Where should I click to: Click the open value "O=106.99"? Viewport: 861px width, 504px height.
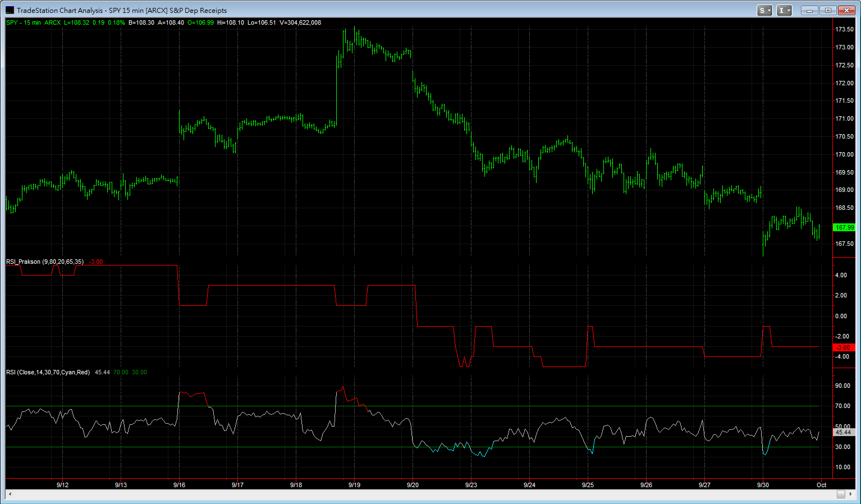pos(200,23)
